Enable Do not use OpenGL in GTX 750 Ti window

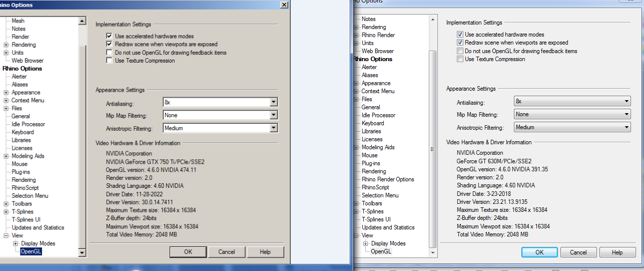point(109,53)
